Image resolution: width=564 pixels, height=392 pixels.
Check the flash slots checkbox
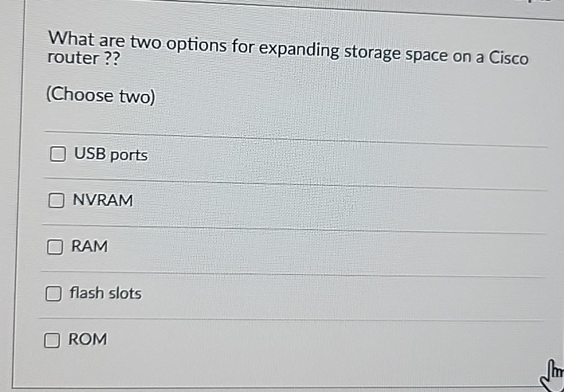pyautogui.click(x=52, y=293)
